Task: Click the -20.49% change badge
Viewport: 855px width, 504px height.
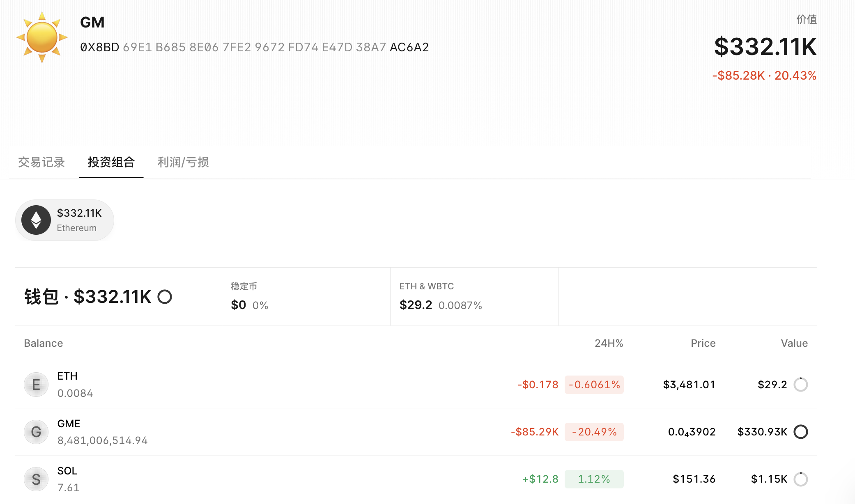Action: coord(594,432)
